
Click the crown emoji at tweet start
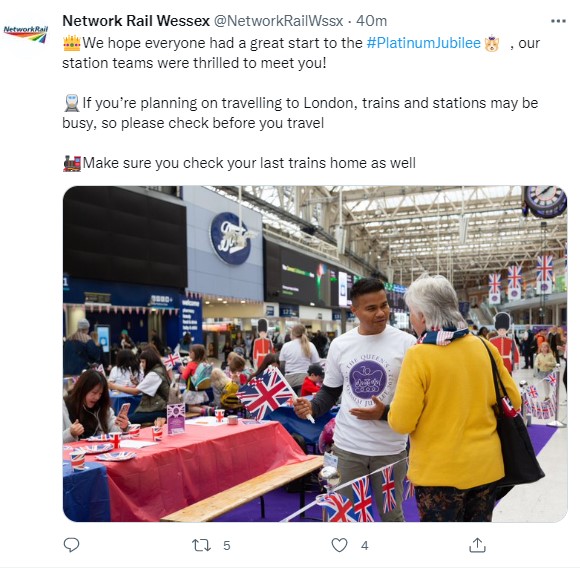72,43
